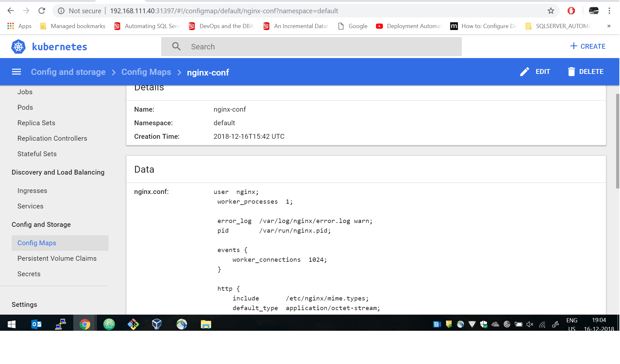Open the hamburger menu icon

tap(16, 72)
